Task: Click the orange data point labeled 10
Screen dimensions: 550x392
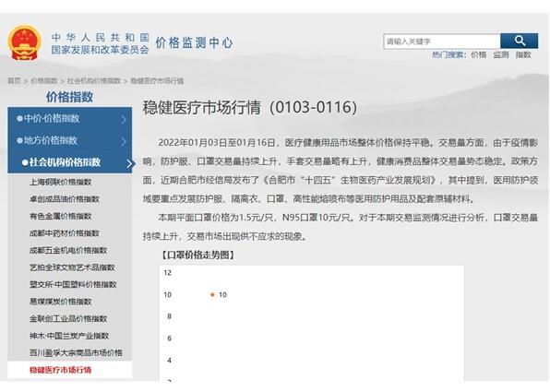Action: tap(212, 295)
